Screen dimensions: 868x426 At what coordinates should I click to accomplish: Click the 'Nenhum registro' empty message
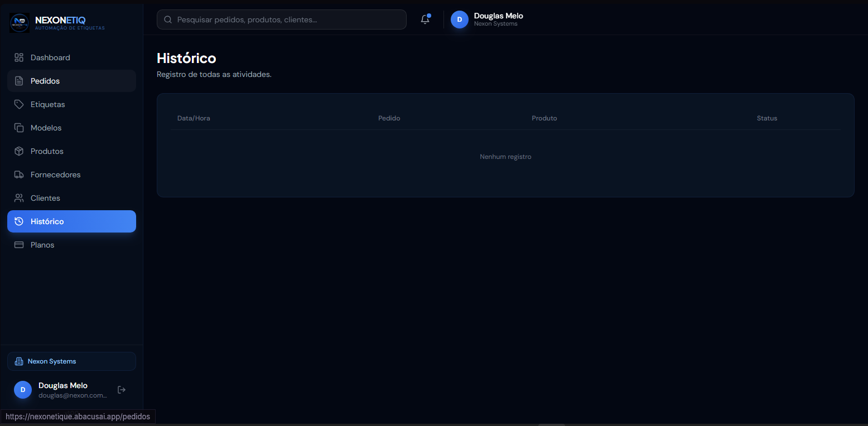[505, 157]
